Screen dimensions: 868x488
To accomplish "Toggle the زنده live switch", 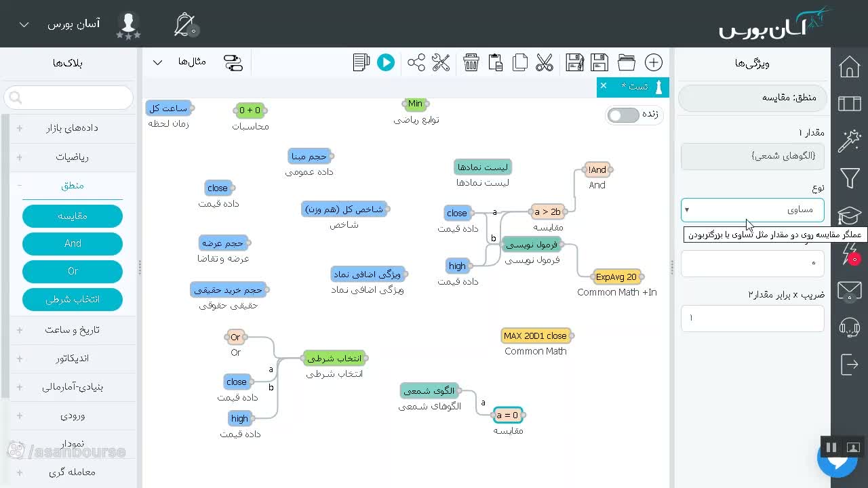I will pos(623,115).
